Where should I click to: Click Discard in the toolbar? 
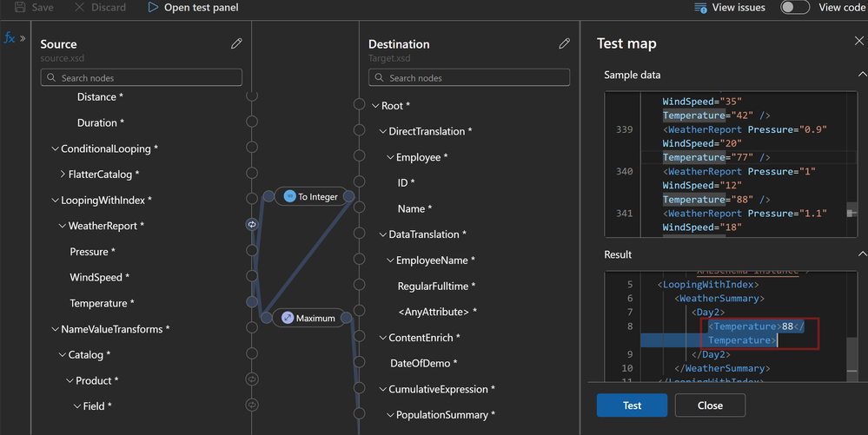point(100,7)
